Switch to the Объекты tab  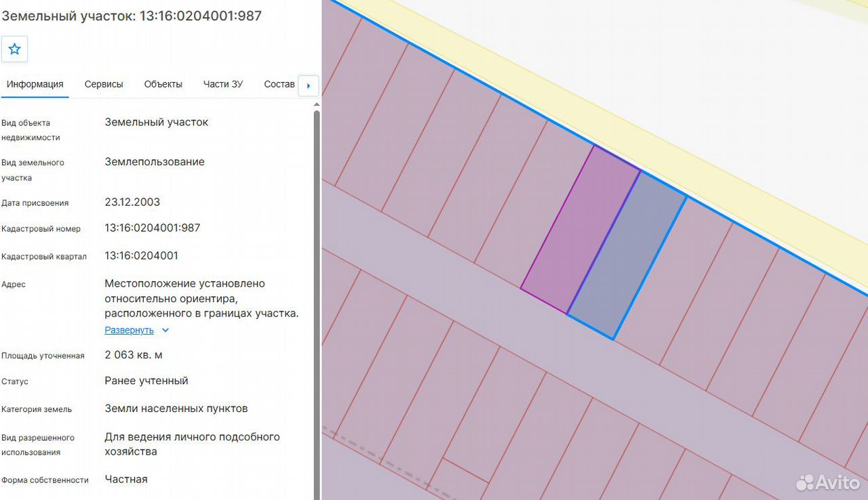point(163,85)
